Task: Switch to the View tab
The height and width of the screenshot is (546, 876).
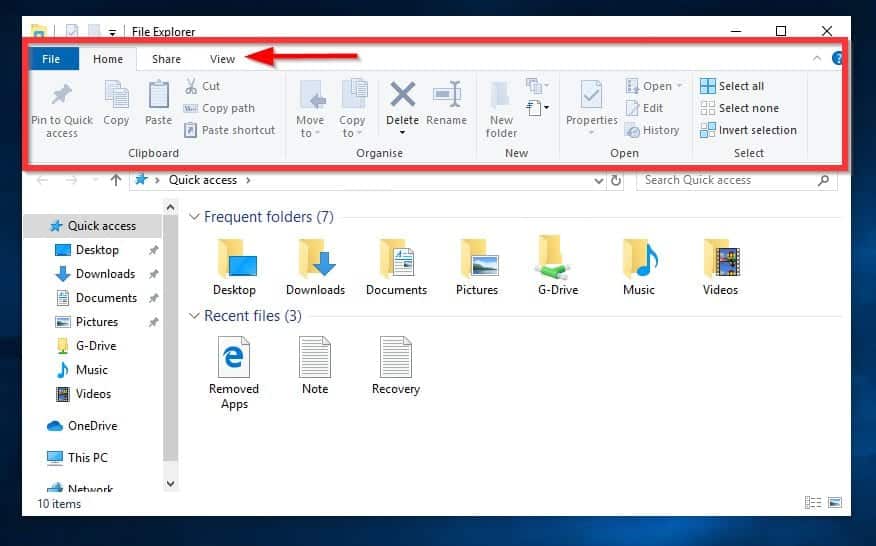Action: pyautogui.click(x=222, y=59)
